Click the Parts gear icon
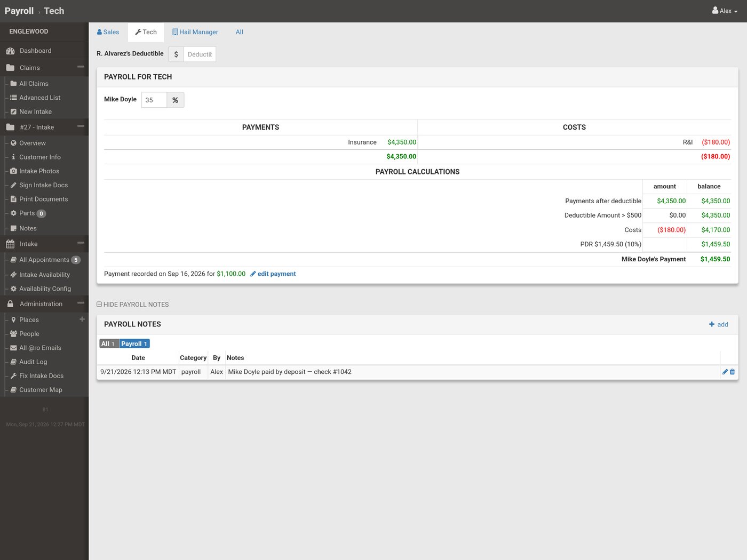This screenshot has height=560, width=747. tap(13, 213)
